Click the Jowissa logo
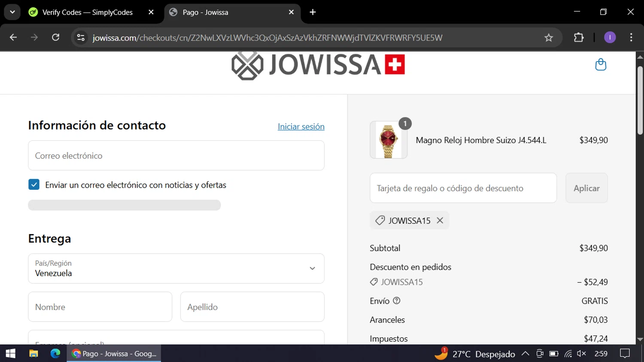The height and width of the screenshot is (362, 644). coord(318,65)
